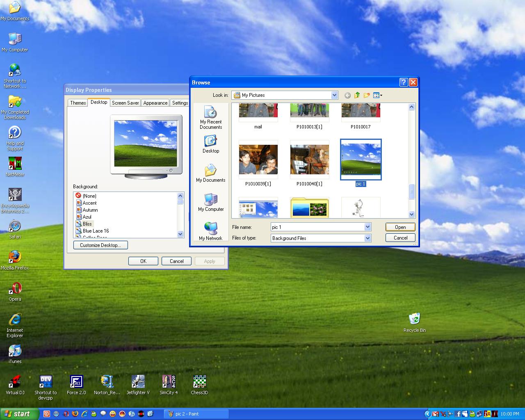Open Chess3D desktop icon
The image size is (525, 420).
199,385
